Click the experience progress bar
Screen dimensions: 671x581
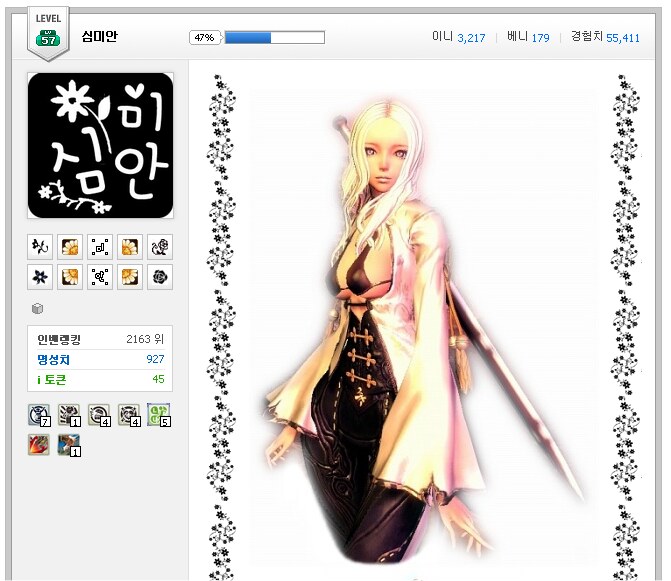[x=274, y=37]
